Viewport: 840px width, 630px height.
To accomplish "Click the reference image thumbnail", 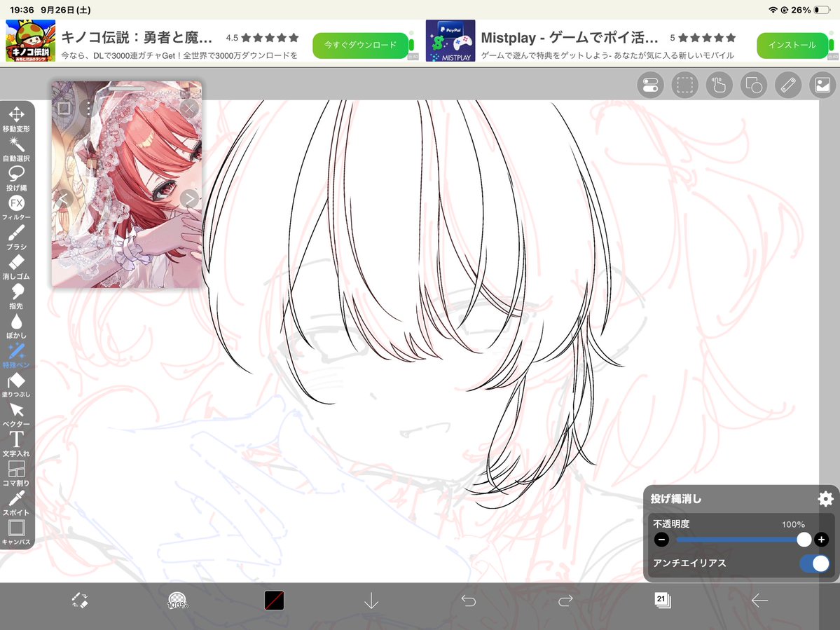I will tap(126, 184).
